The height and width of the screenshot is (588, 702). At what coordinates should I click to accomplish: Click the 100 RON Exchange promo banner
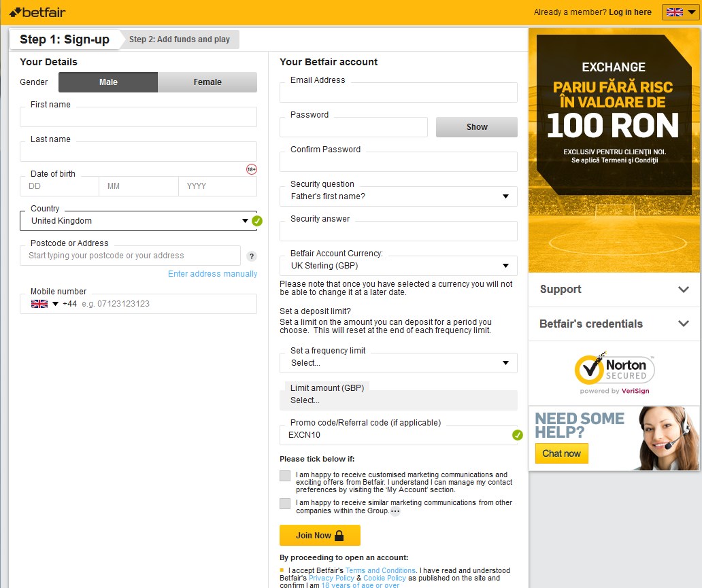tap(614, 151)
